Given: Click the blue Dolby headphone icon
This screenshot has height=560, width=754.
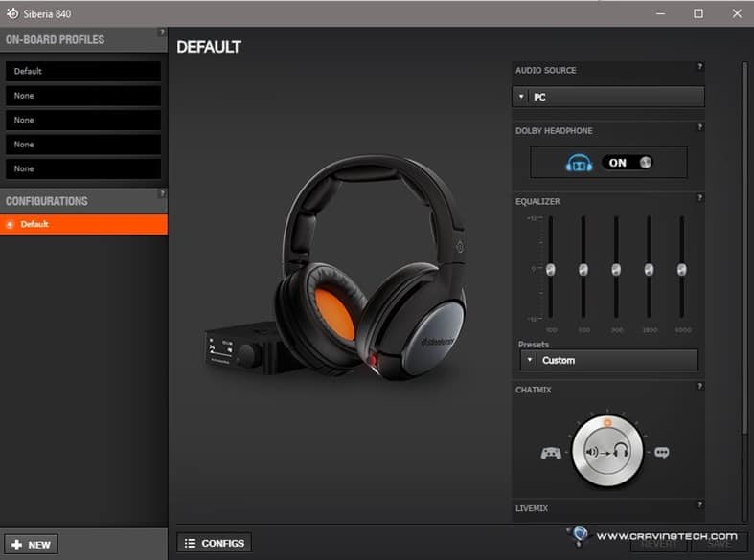Looking at the screenshot, I should [579, 164].
